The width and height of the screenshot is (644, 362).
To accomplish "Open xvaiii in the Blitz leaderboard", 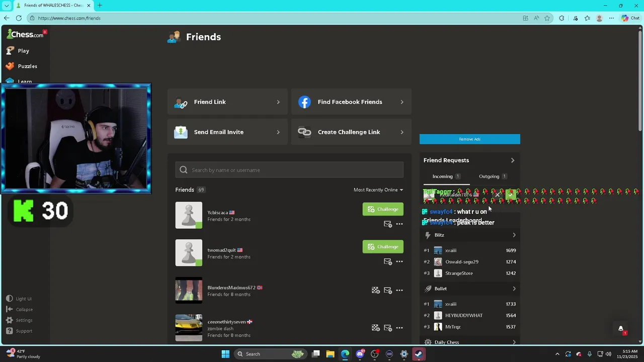I will point(451,250).
